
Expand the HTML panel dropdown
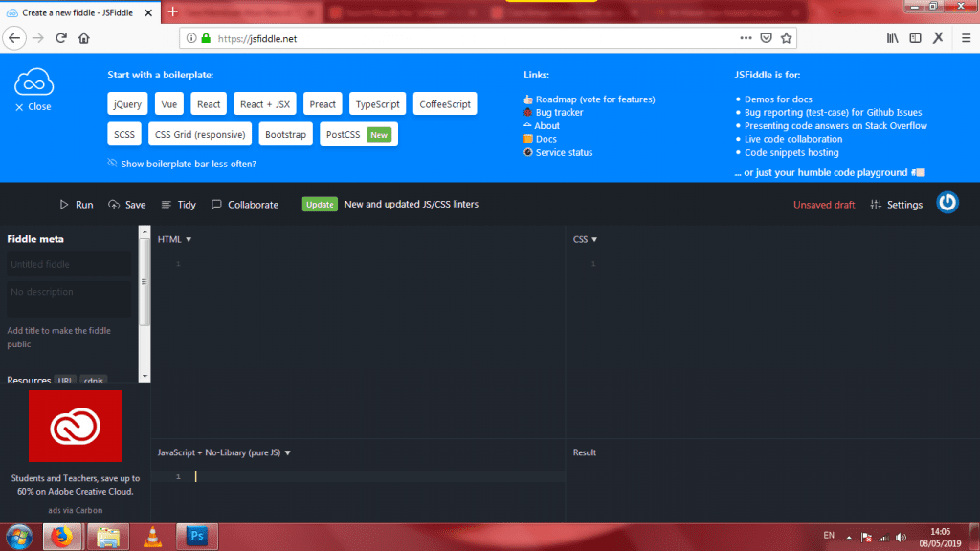[174, 239]
